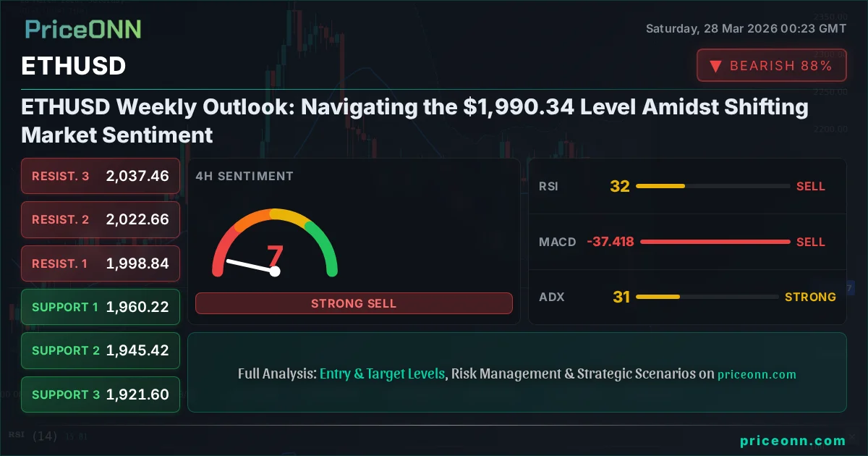Click the MACD indicator label
868x456 pixels.
pyautogui.click(x=558, y=242)
